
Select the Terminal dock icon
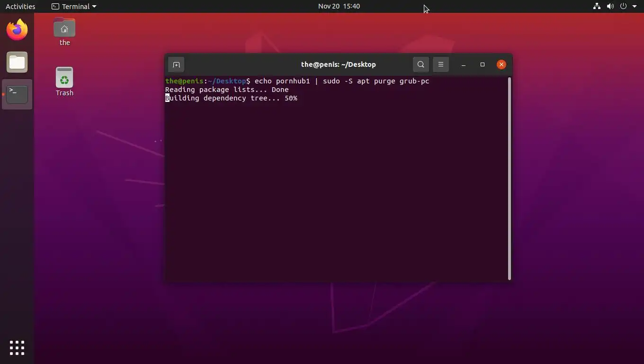(17, 94)
